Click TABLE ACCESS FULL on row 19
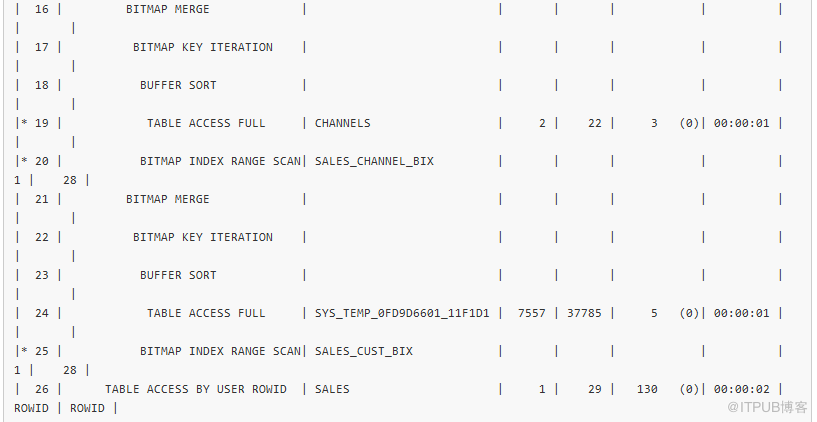The width and height of the screenshot is (817, 422). [206, 123]
